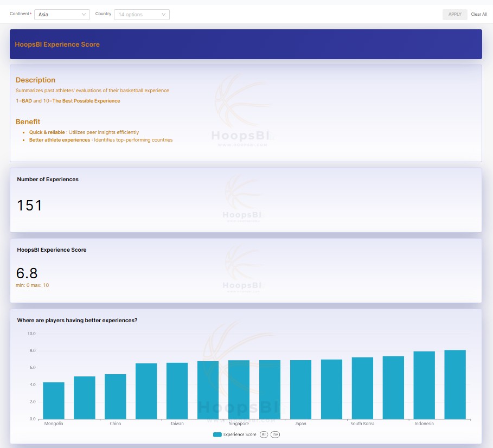Toggle the 'All' legend selector button
493x448 pixels.
pyautogui.click(x=264, y=434)
